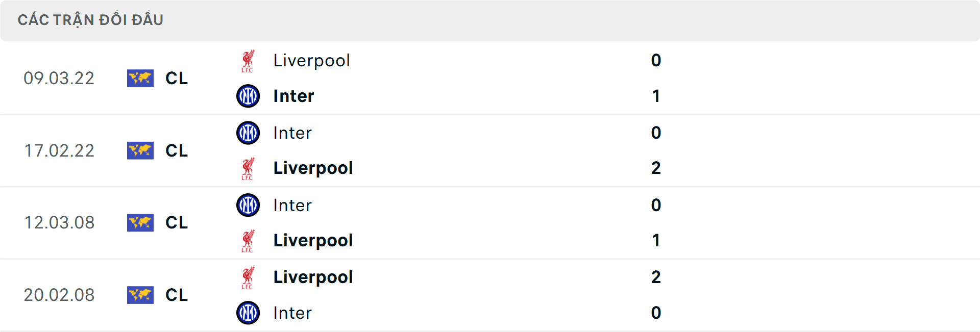Select the CL icon beside the 17.02.22 date
Image resolution: width=980 pixels, height=332 pixels.
tap(140, 150)
